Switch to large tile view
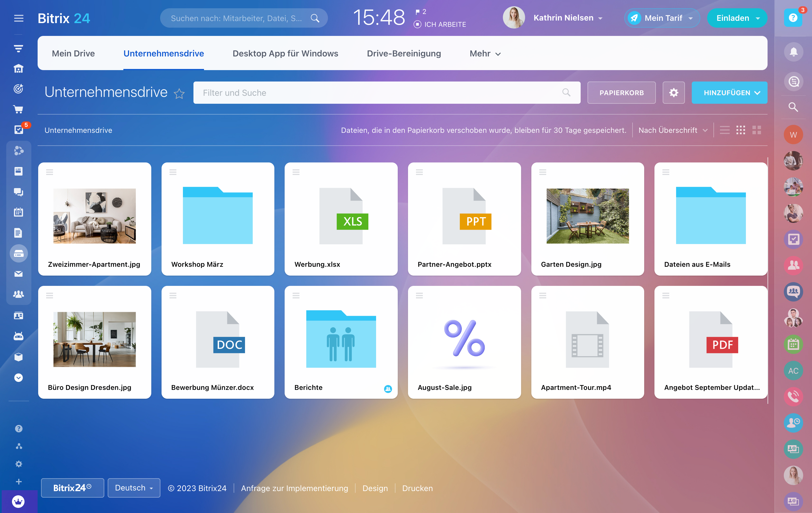812x513 pixels. point(756,130)
